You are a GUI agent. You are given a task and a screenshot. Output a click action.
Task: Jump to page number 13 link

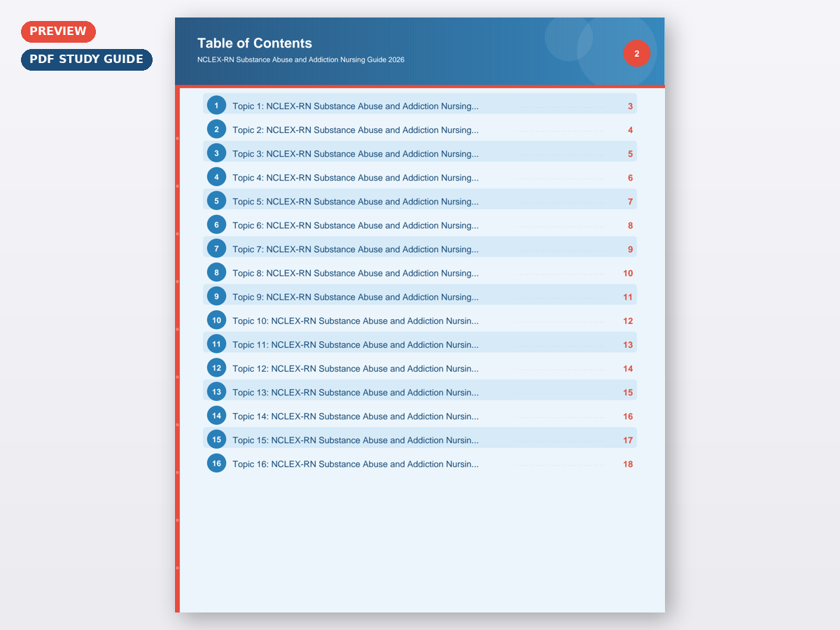click(x=627, y=345)
